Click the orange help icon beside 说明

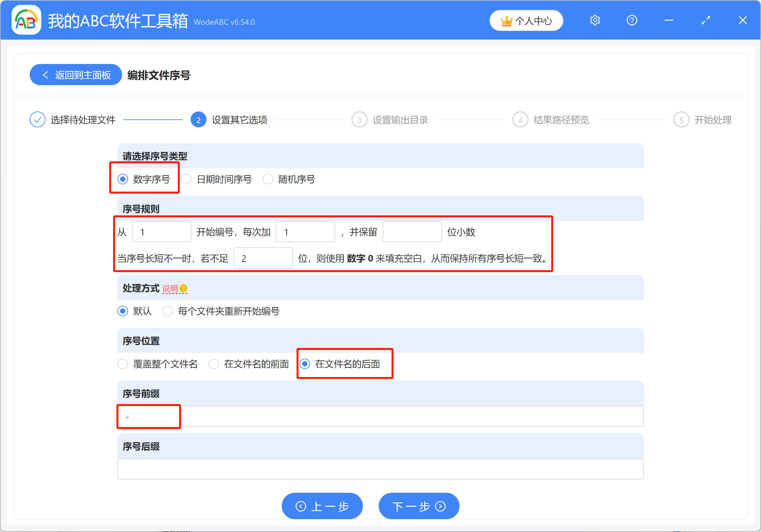point(183,288)
